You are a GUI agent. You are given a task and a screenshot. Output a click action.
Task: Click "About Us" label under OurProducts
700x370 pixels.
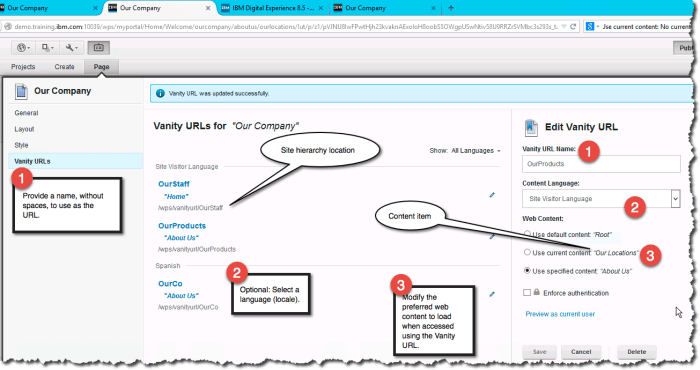181,238
